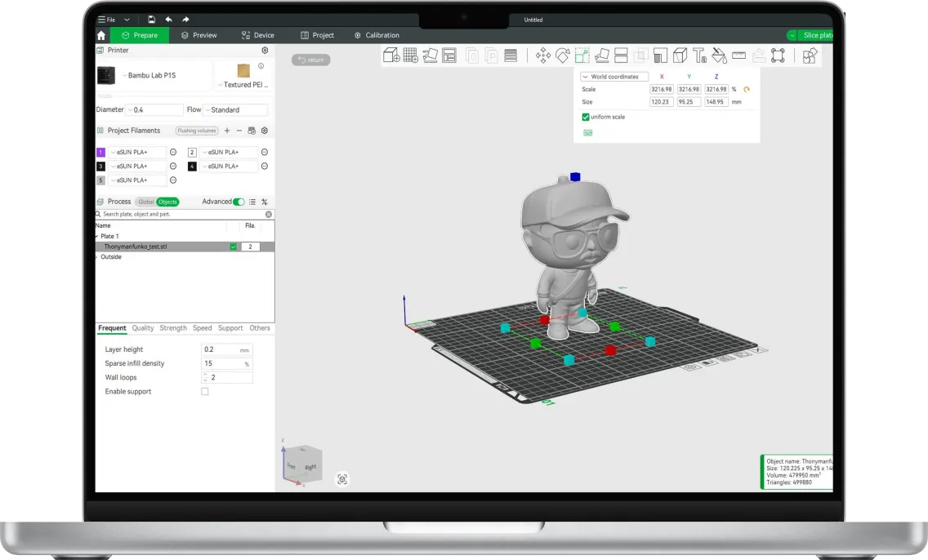
Task: Switch to the Preview tab
Action: [199, 35]
